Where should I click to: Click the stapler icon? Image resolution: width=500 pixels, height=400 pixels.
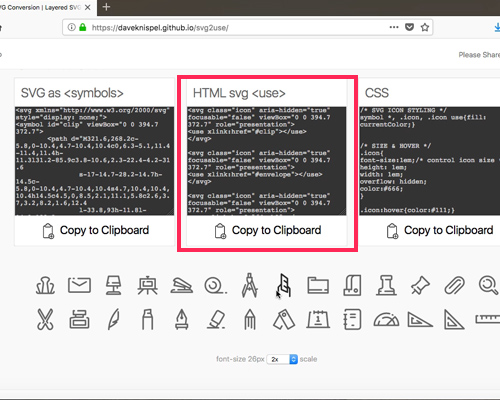tap(181, 286)
